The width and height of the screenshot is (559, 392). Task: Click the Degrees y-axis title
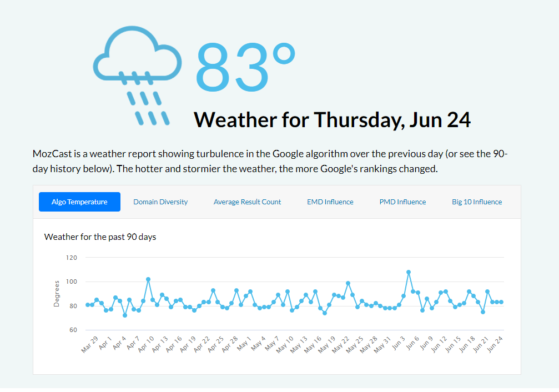[x=56, y=294]
